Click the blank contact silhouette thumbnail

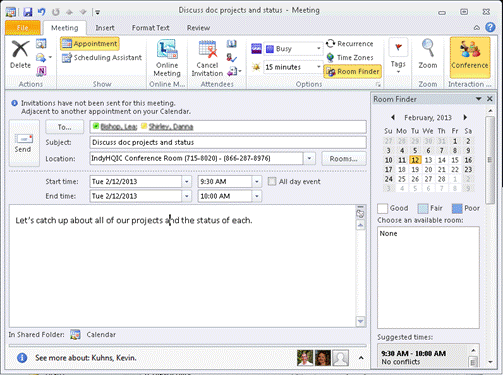(x=341, y=358)
